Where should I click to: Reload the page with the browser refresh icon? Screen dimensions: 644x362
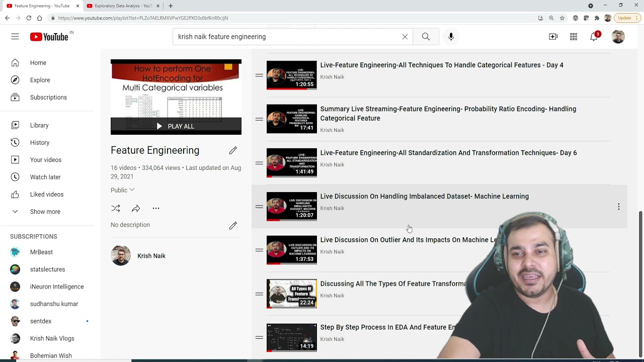pyautogui.click(x=29, y=18)
